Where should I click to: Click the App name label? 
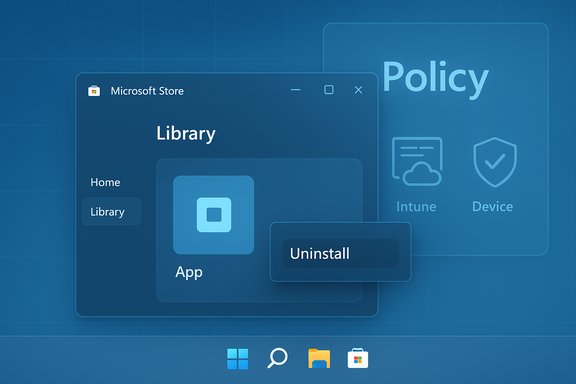click(x=189, y=272)
